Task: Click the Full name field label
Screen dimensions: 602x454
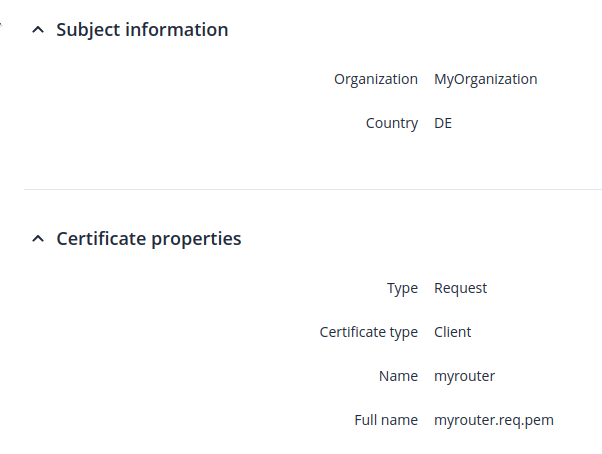Action: (386, 420)
